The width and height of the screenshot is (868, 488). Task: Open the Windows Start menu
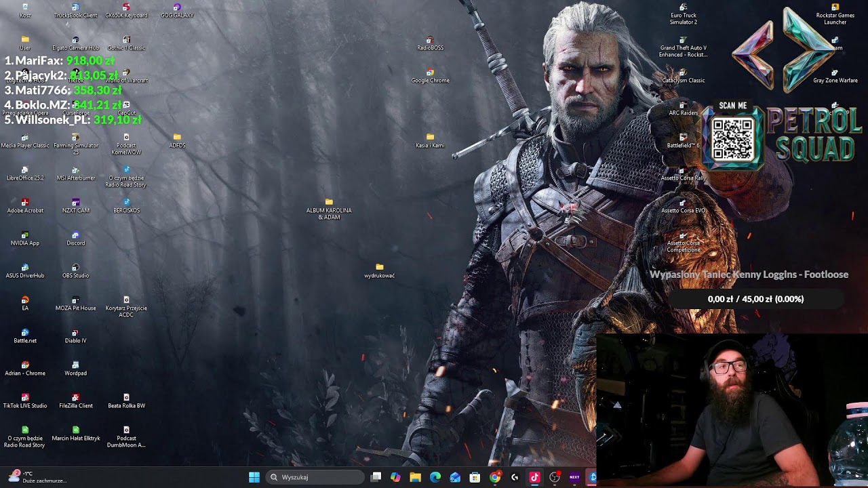(254, 477)
